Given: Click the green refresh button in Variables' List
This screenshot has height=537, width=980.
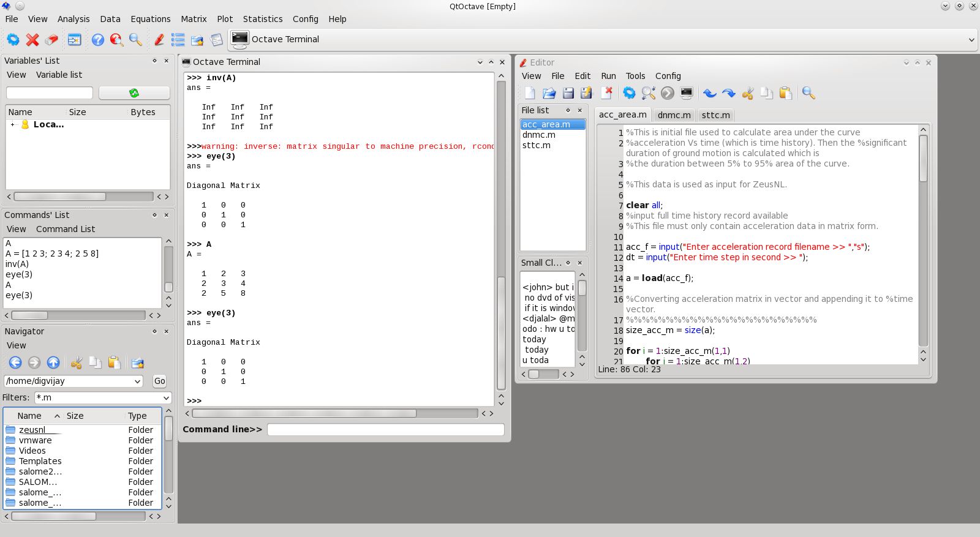Looking at the screenshot, I should 134,93.
